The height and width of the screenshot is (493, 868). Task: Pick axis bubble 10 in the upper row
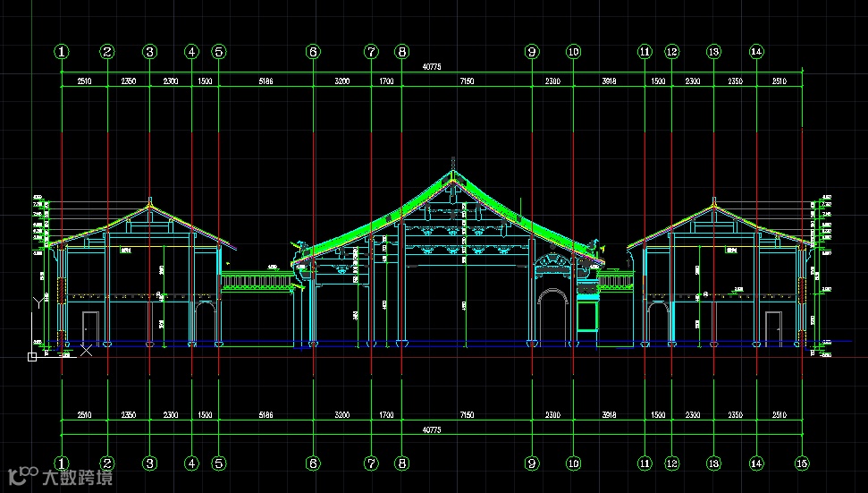click(574, 52)
